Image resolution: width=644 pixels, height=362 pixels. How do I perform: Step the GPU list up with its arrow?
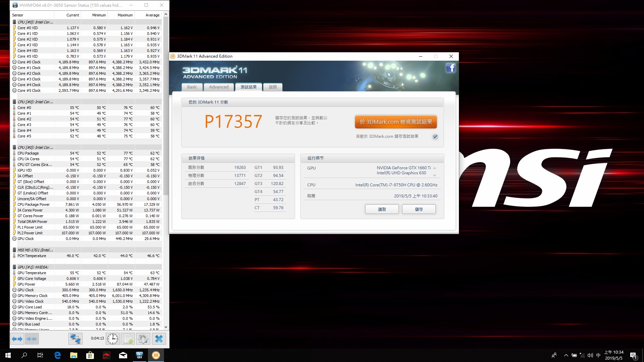(434, 168)
